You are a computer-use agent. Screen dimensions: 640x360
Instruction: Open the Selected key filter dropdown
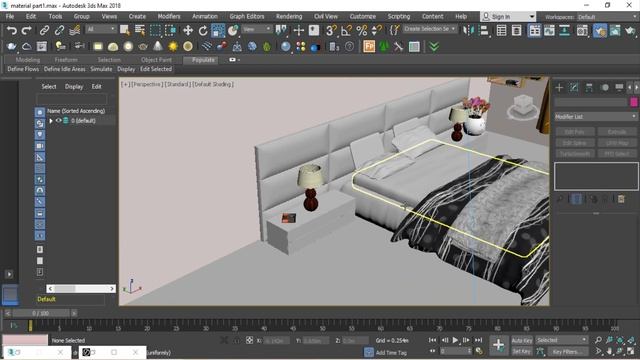pos(561,340)
